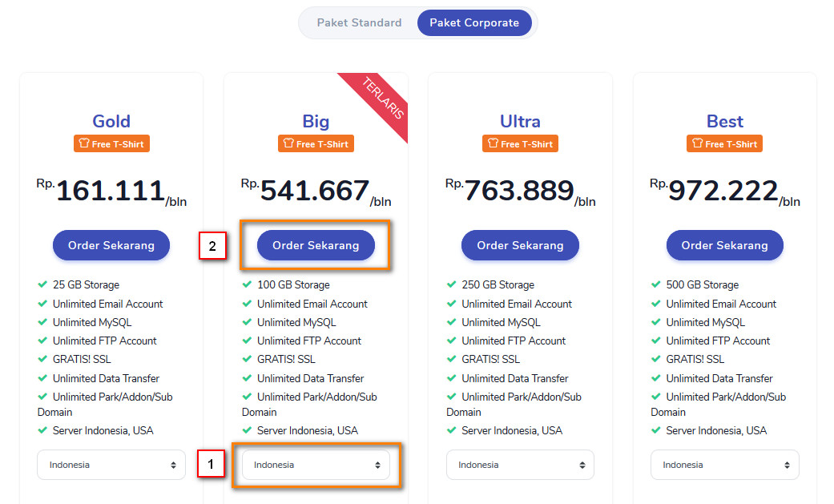Click the Ultra plan price of Rp. 763.889
The width and height of the screenshot is (834, 504).
pyautogui.click(x=520, y=190)
